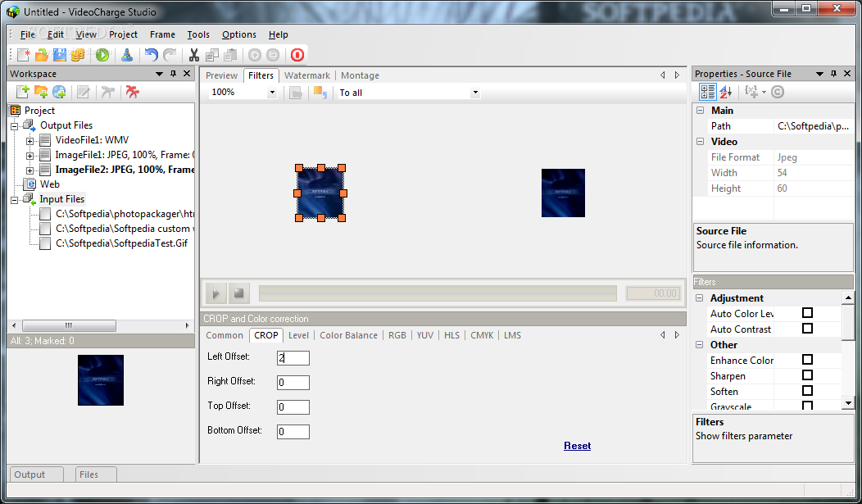This screenshot has width=862, height=504.
Task: Click the grey minus circle toolbar icon
Action: (x=273, y=55)
